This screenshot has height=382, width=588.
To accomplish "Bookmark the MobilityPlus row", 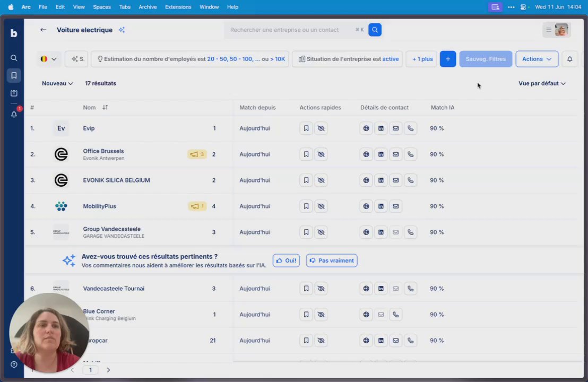I will (306, 206).
